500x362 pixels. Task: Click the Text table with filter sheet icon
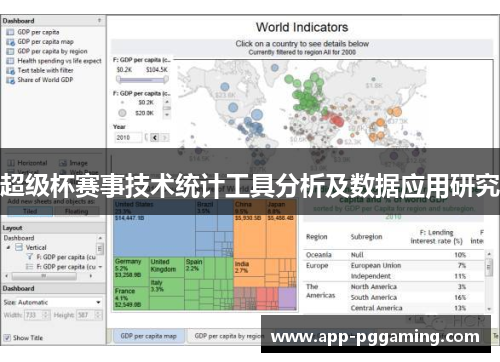10,71
